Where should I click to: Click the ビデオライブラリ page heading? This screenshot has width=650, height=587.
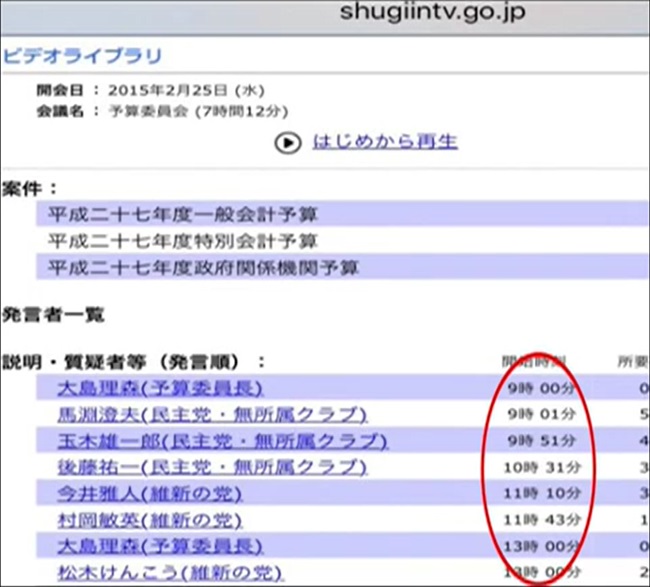[x=82, y=57]
